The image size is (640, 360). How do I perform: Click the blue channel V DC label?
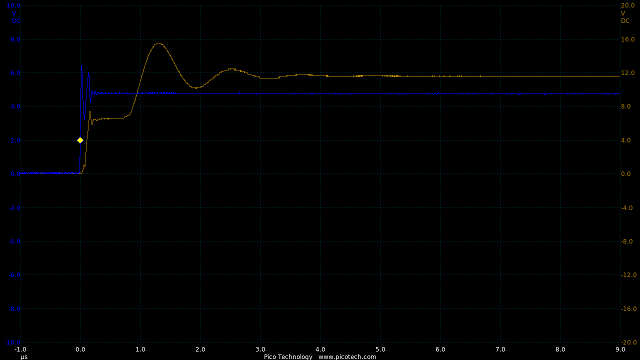[x=16, y=17]
